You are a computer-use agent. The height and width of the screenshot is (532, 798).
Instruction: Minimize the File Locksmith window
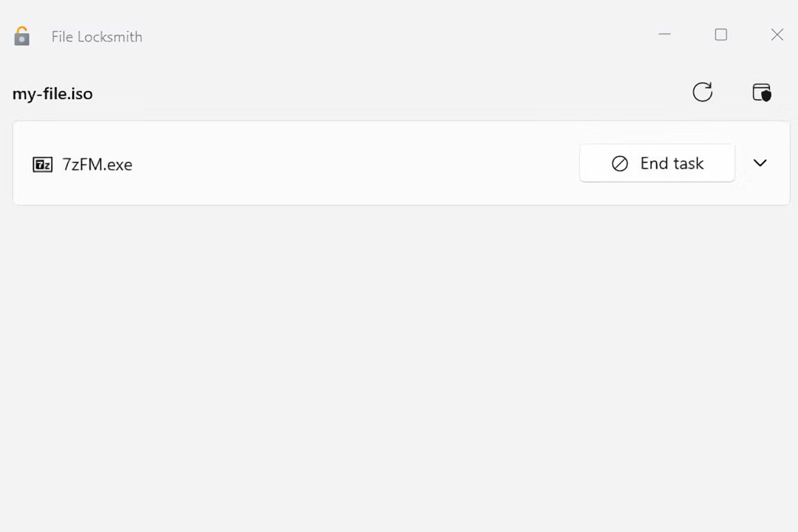665,34
